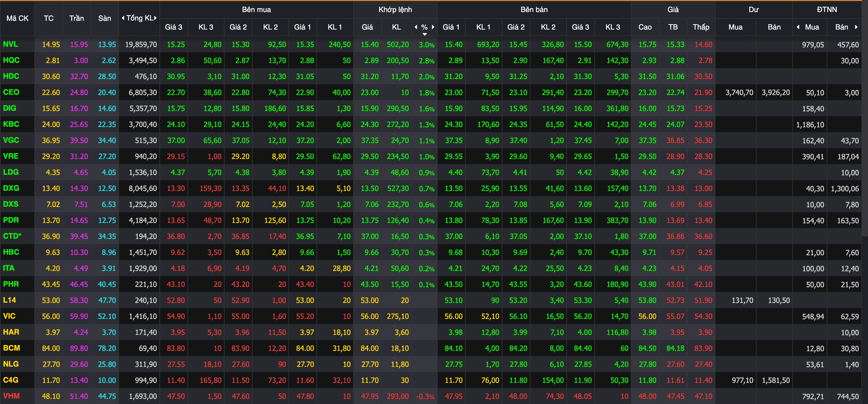This screenshot has width=868, height=404.
Task: Click right arrow next to % column header
Action: pyautogui.click(x=433, y=27)
